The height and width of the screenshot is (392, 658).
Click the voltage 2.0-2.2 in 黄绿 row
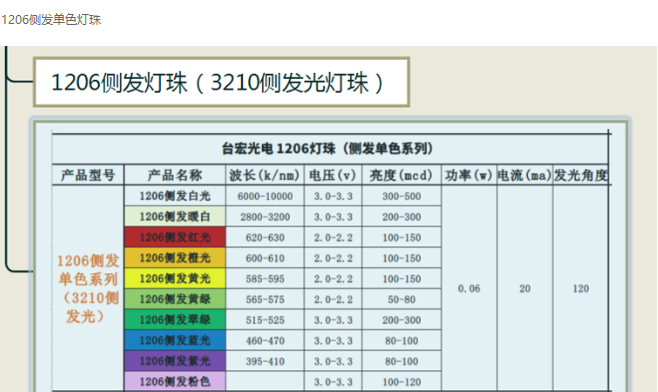coord(333,299)
